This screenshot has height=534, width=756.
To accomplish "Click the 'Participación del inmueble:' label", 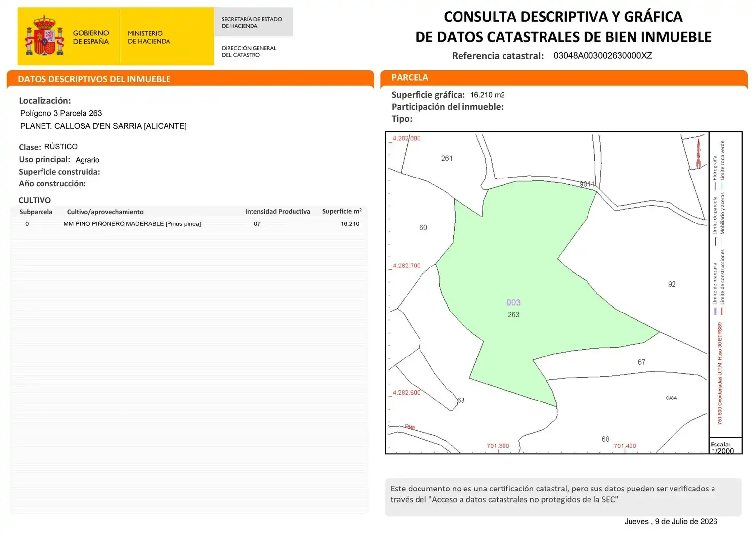I will (447, 107).
